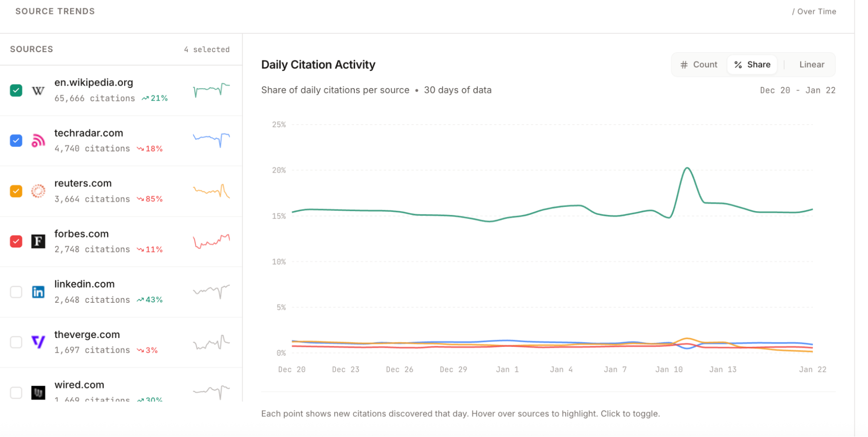The width and height of the screenshot is (868, 437).
Task: Click the Over Time breadcrumb link
Action: point(814,12)
